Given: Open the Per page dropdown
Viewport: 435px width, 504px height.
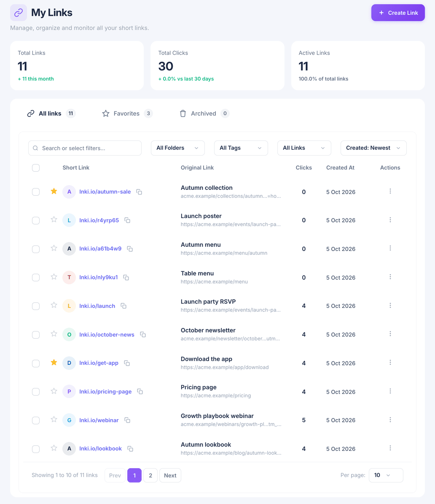Looking at the screenshot, I should click(386, 475).
